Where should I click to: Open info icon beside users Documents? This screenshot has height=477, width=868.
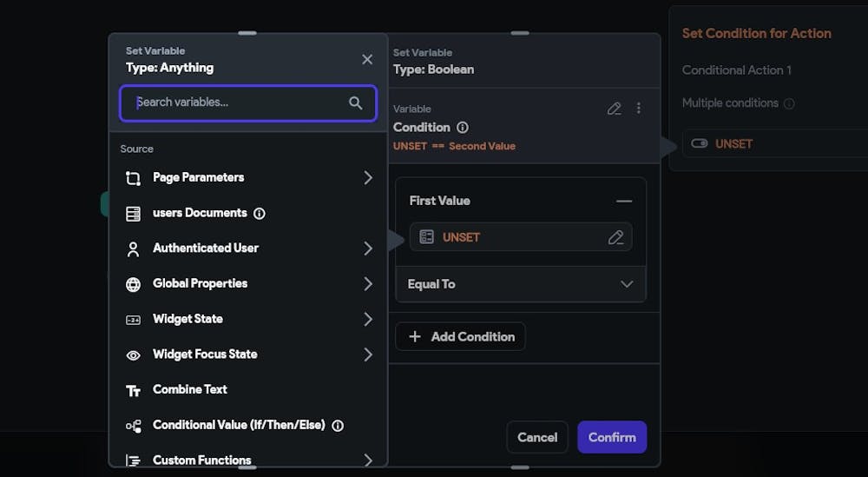click(259, 213)
